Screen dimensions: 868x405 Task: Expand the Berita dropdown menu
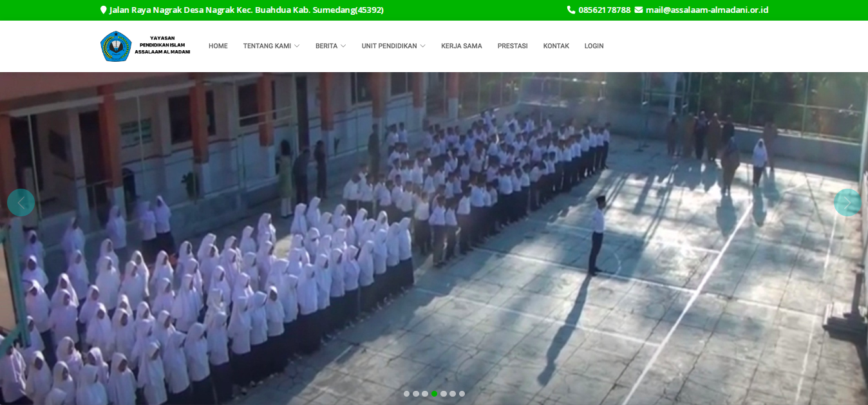(330, 46)
